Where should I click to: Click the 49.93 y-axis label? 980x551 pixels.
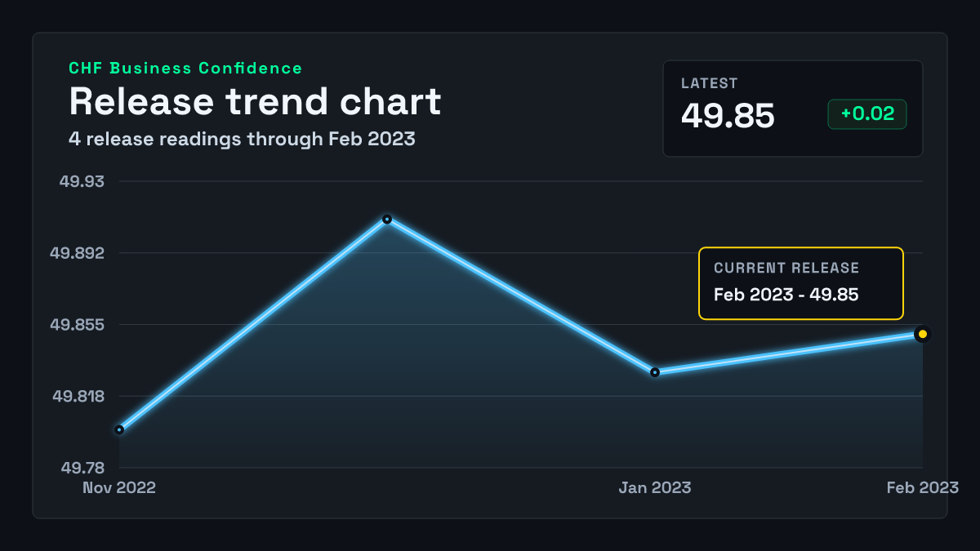(82, 181)
